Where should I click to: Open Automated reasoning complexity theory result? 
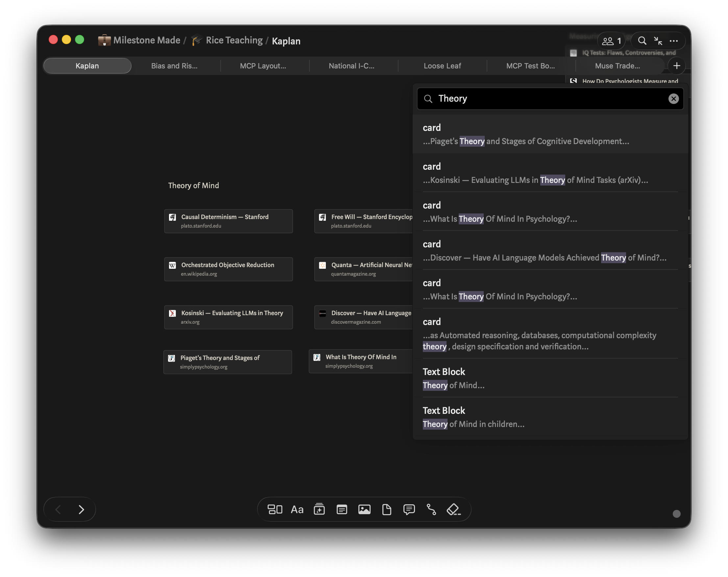point(550,334)
